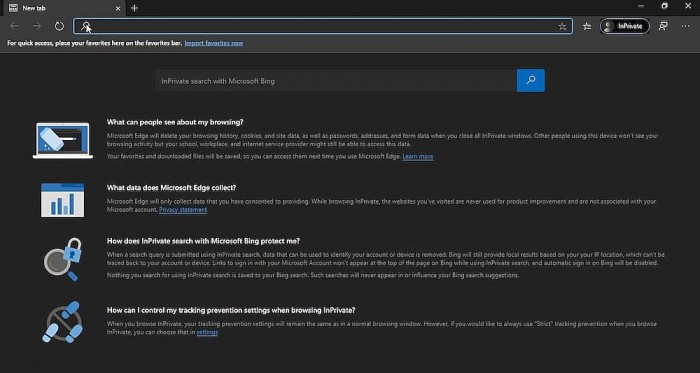Focus the address bar field
Image resolution: width=700 pixels, height=373 pixels.
point(323,26)
